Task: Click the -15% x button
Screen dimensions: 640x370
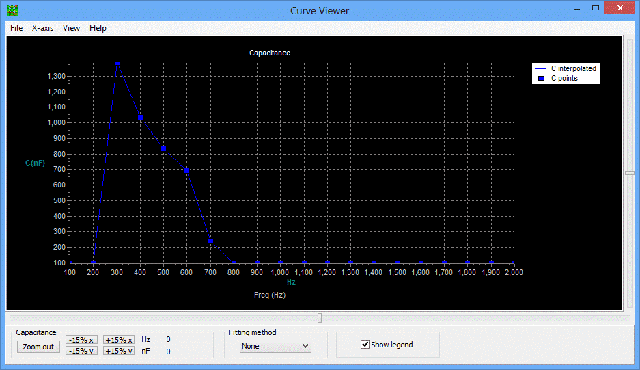Action: coord(82,340)
